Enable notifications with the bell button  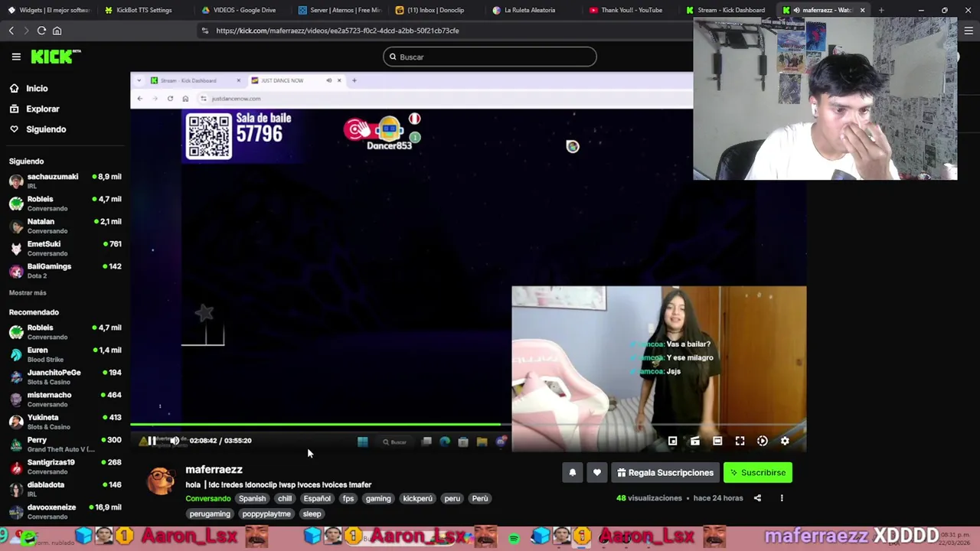tap(572, 473)
